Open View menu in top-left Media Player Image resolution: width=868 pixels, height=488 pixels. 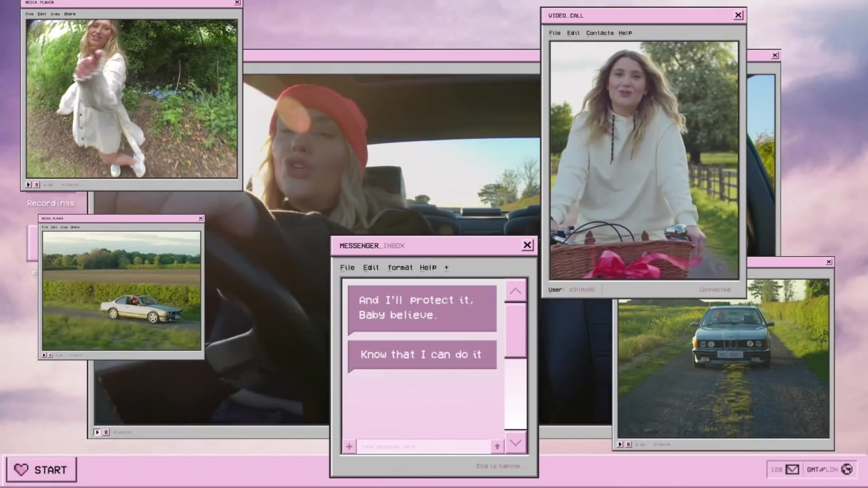[55, 14]
